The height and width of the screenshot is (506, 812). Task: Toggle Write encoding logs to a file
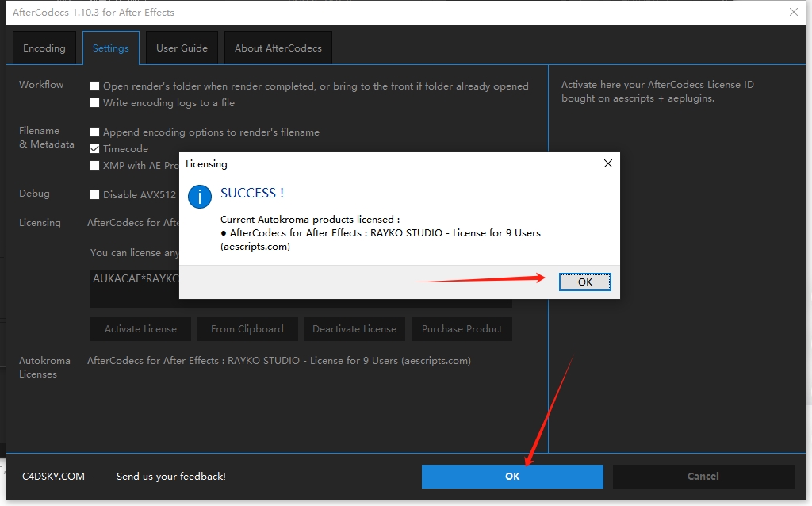(x=95, y=102)
